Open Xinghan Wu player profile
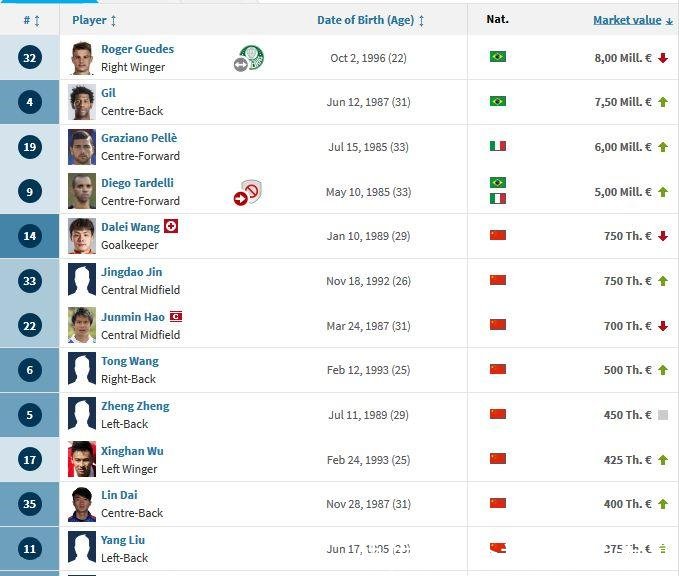The image size is (679, 576). click(x=132, y=451)
